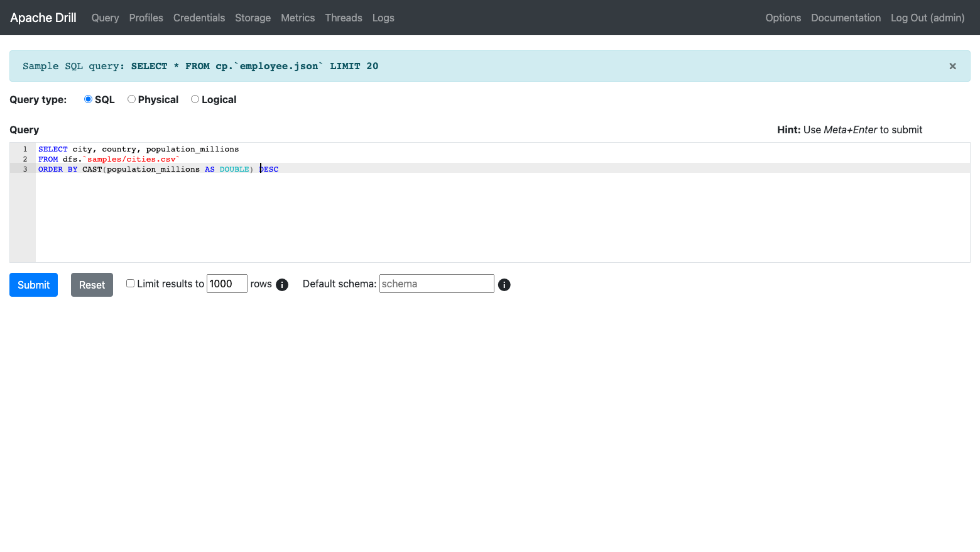This screenshot has height=552, width=980.
Task: Click the FROM keyword on line 2
Action: 48,159
